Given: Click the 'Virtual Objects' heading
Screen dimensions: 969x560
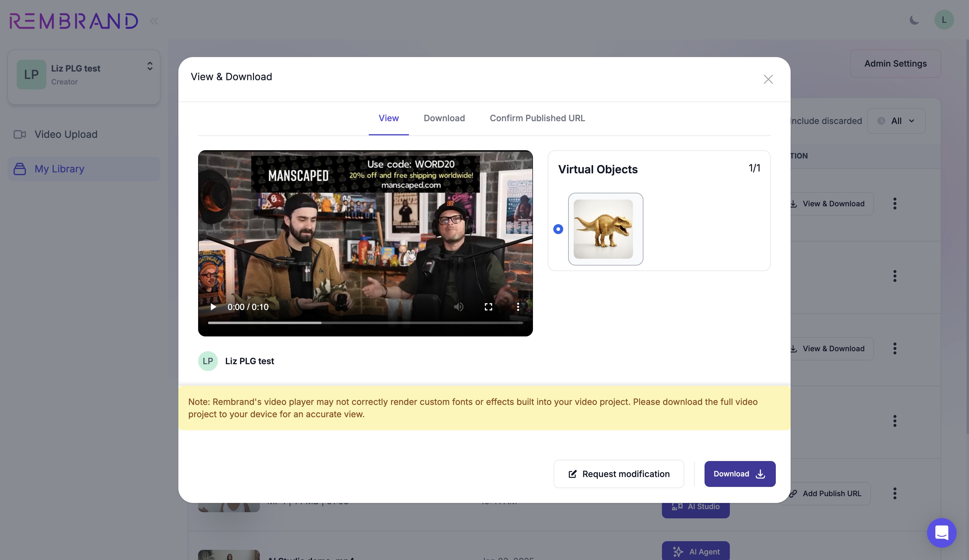Looking at the screenshot, I should (598, 170).
